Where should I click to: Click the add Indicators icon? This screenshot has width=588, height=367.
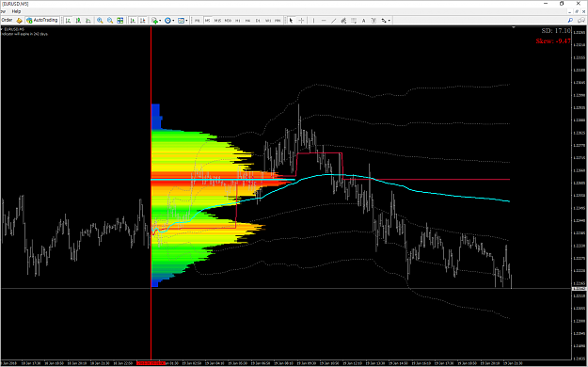tap(154, 21)
